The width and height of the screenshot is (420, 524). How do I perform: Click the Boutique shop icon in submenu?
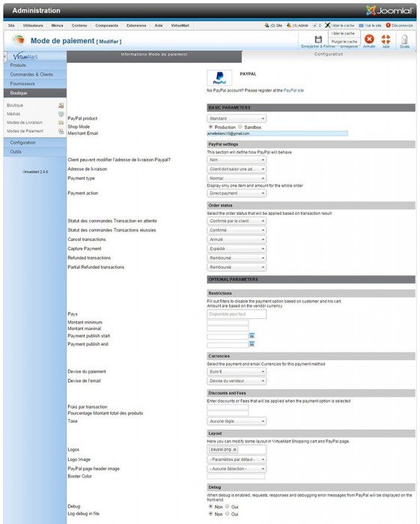tap(61, 106)
